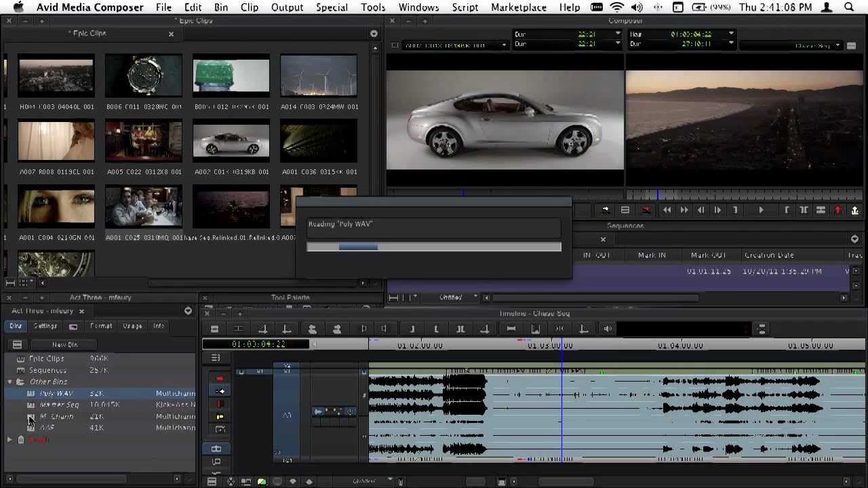Image resolution: width=868 pixels, height=488 pixels.
Task: Switch to the Settings tab in Act Three project
Action: click(x=45, y=326)
